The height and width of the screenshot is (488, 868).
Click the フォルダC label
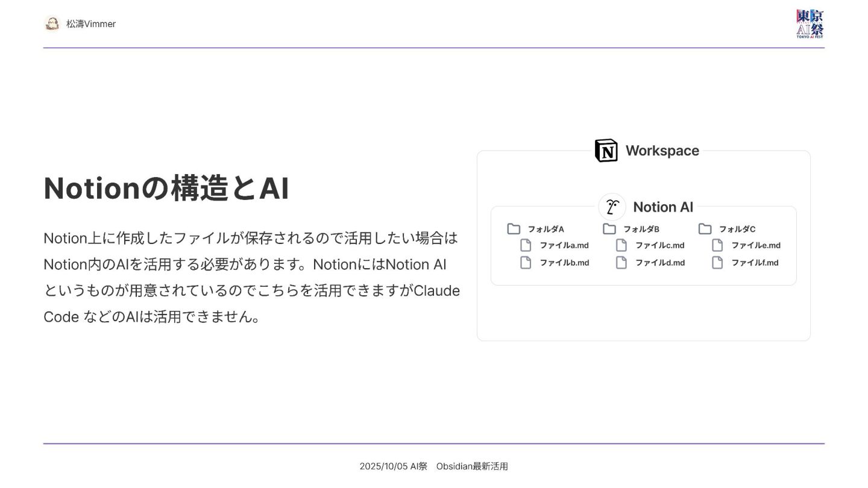coord(737,229)
